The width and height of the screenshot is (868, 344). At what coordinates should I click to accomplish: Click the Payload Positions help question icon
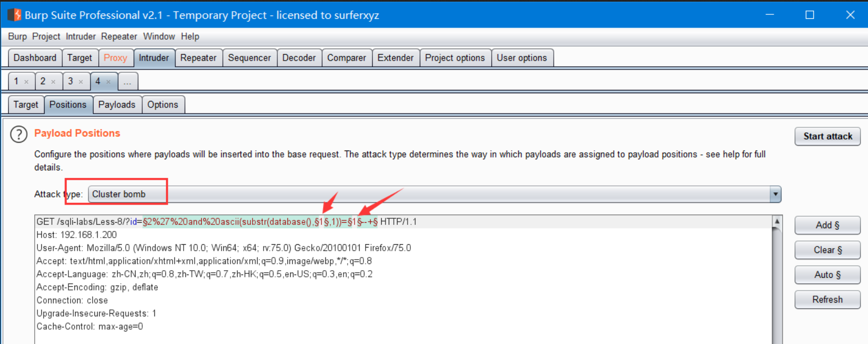(x=19, y=134)
